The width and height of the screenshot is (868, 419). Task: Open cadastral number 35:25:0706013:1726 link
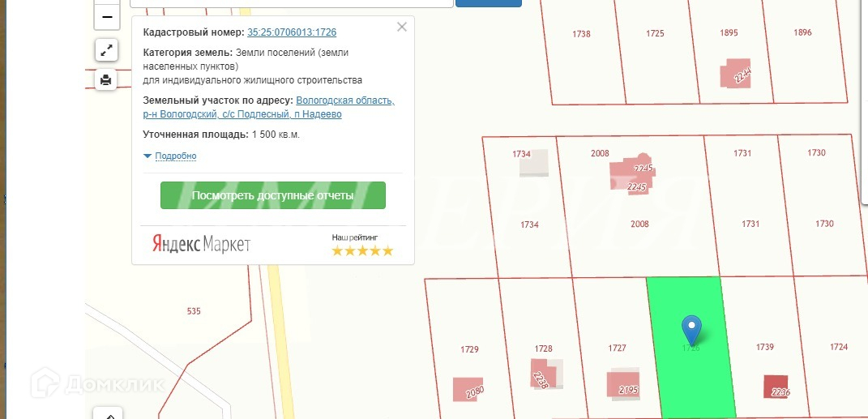coord(292,32)
